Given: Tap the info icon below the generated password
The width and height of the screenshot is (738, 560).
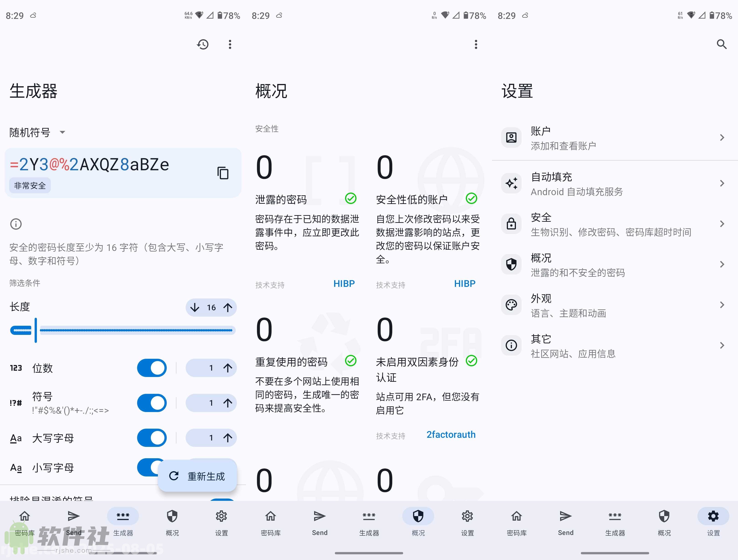Looking at the screenshot, I should pyautogui.click(x=15, y=224).
